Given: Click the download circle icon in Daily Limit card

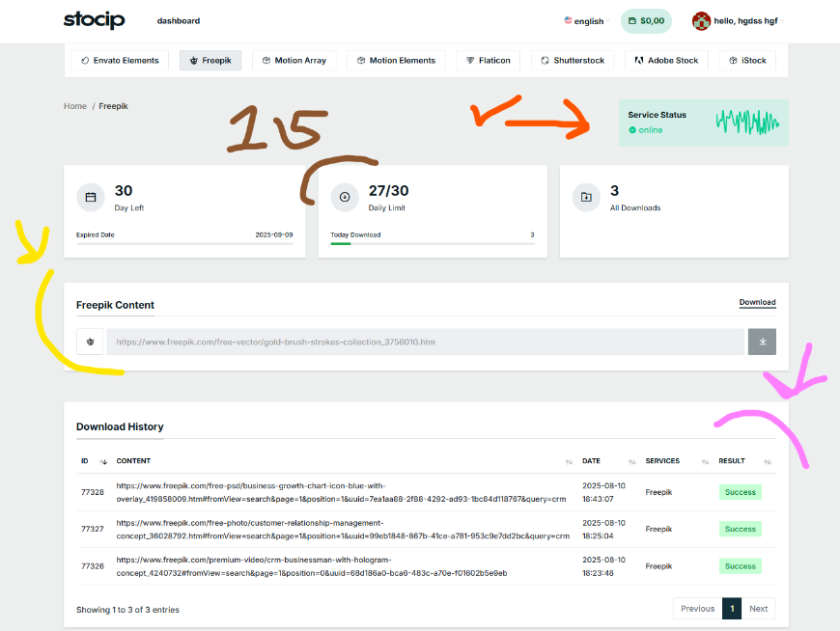Looking at the screenshot, I should tap(345, 198).
